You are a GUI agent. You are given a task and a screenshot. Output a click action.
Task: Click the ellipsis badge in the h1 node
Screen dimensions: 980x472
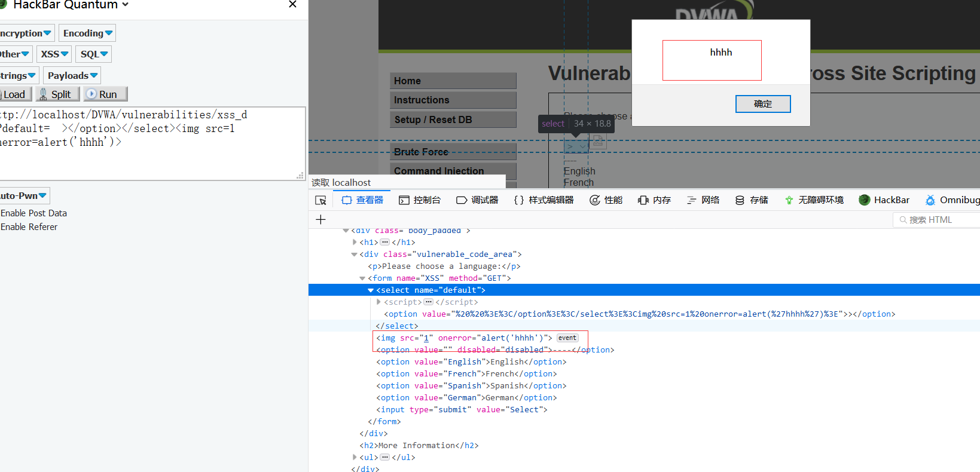(385, 243)
